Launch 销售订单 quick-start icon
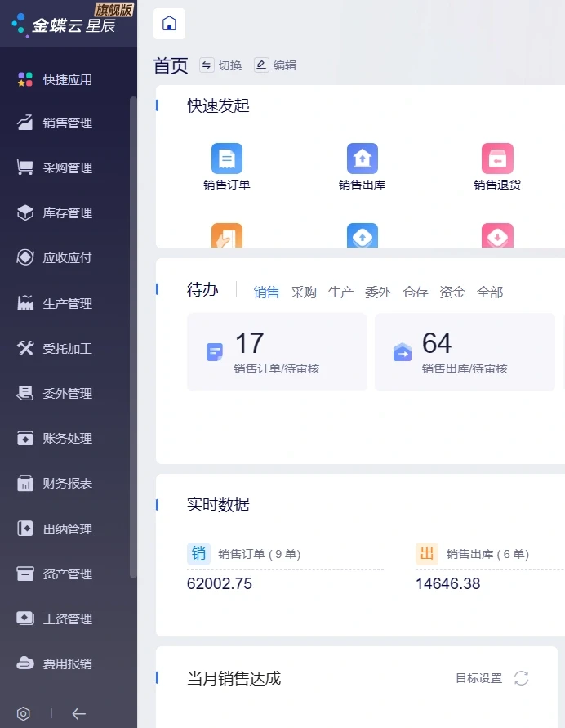The height and width of the screenshot is (728, 565). tap(227, 159)
